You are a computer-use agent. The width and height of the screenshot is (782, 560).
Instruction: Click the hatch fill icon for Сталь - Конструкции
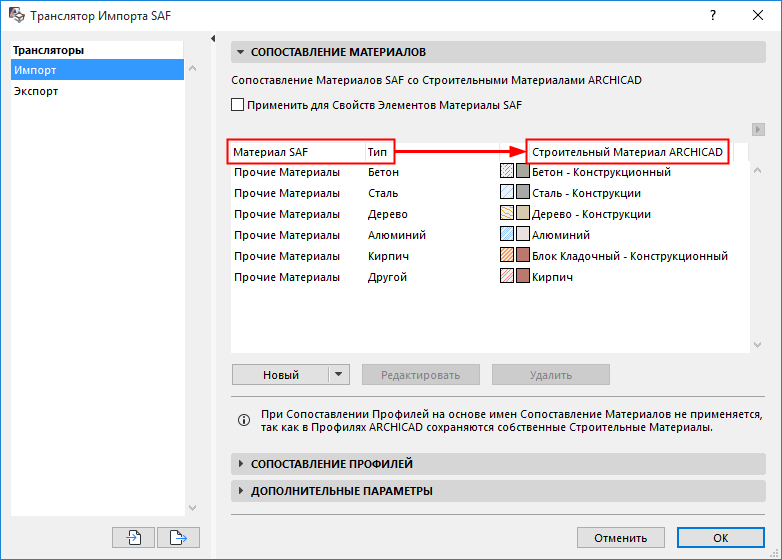click(x=507, y=192)
